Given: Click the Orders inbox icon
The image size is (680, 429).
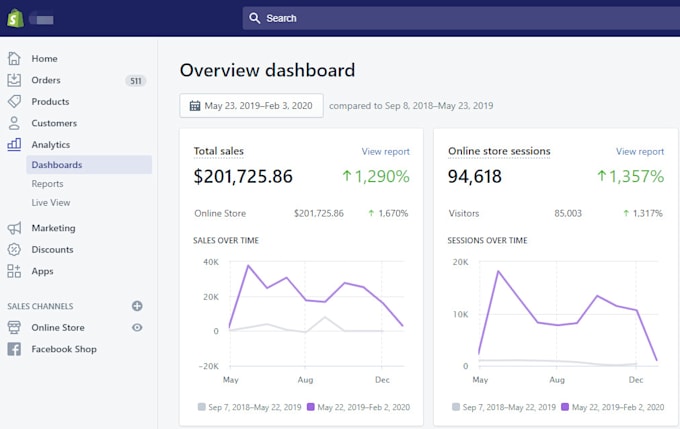Looking at the screenshot, I should point(14,80).
